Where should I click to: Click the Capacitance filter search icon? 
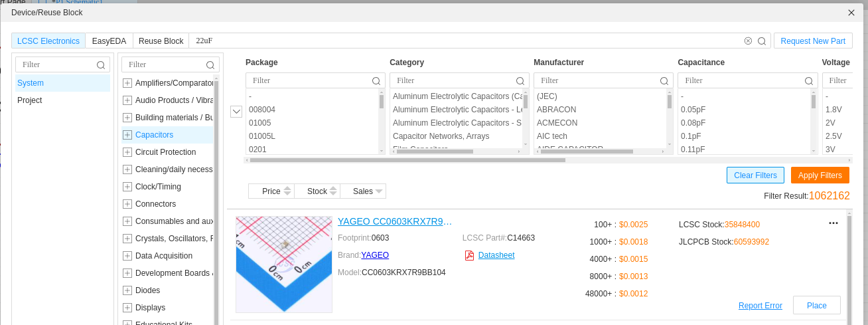coord(808,80)
